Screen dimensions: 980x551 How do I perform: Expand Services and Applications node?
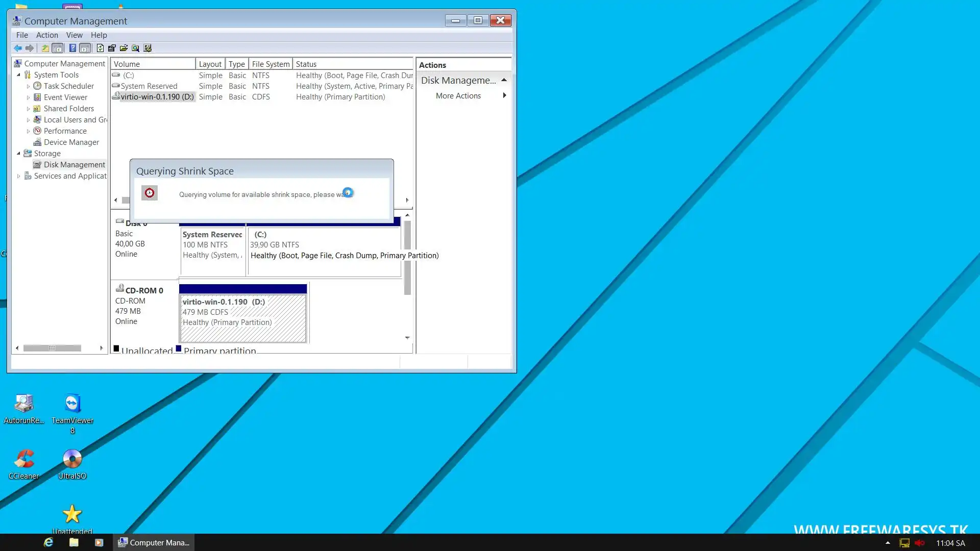click(x=19, y=176)
